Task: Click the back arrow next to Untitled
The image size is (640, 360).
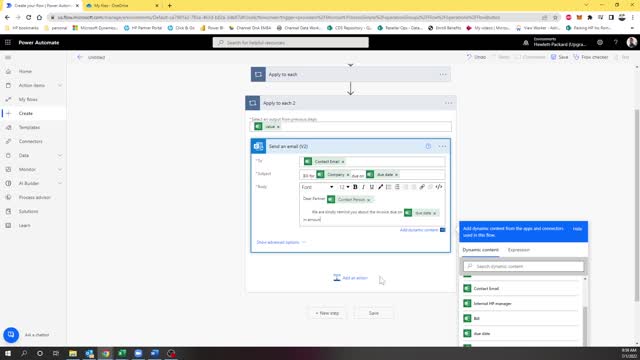Action: click(x=80, y=57)
